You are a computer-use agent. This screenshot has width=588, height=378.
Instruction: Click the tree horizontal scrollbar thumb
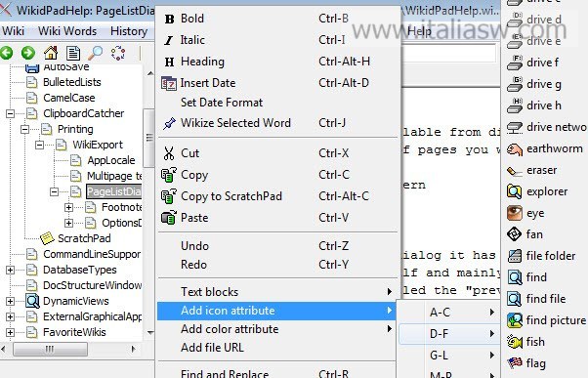50,349
